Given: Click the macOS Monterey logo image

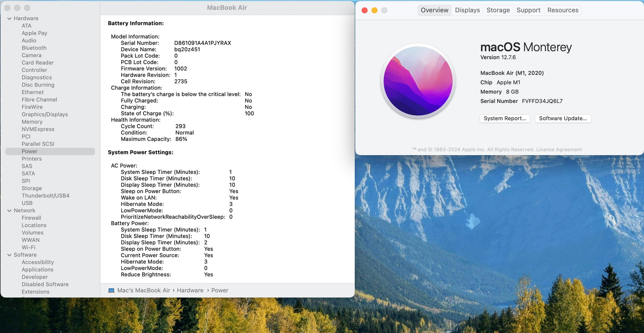Looking at the screenshot, I should 418,81.
